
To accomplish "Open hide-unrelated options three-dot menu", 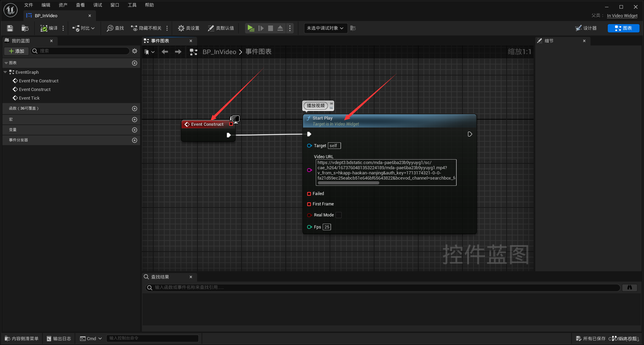I will (167, 28).
